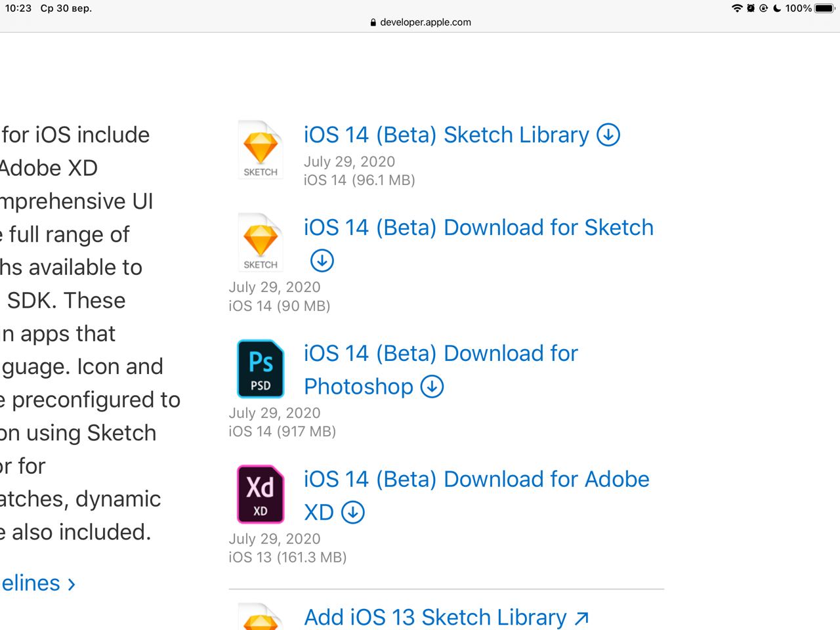Tap the Do Not Disturb moon icon

(x=777, y=9)
